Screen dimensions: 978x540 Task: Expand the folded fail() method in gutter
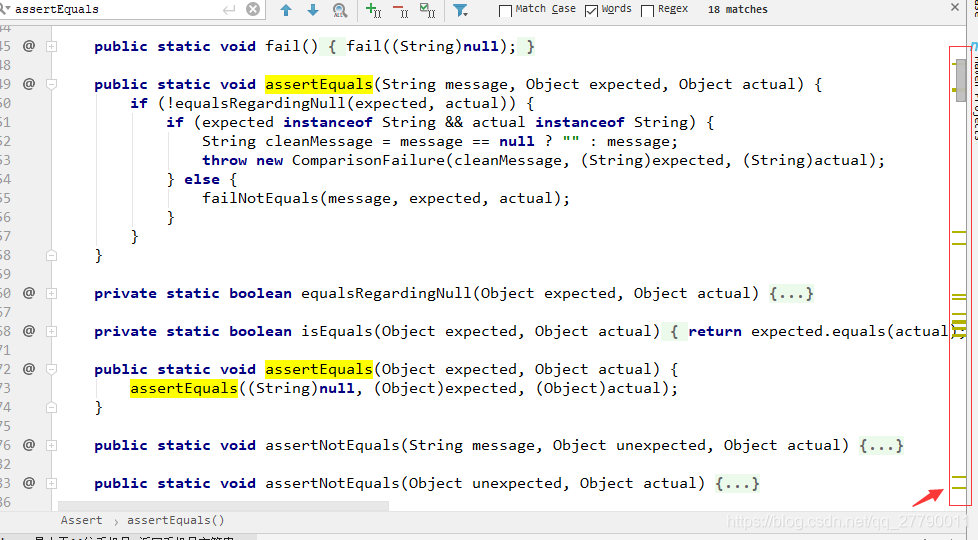[52, 47]
